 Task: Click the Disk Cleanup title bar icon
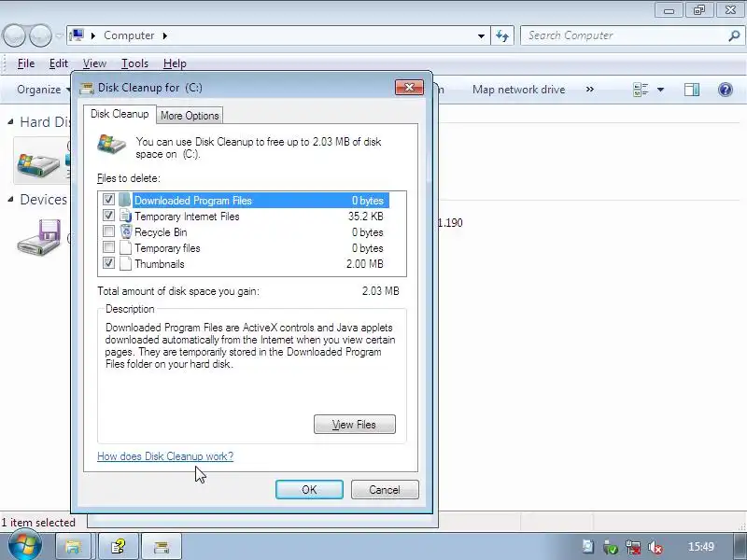pyautogui.click(x=87, y=88)
